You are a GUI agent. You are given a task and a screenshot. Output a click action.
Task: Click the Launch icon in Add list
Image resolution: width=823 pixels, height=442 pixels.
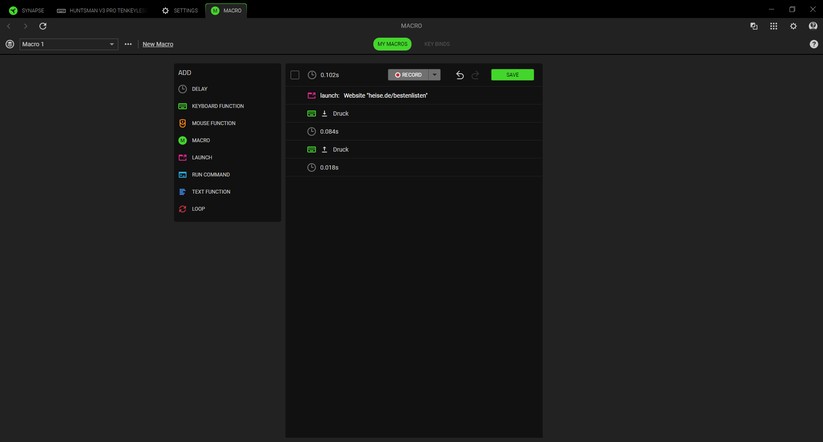tap(183, 157)
